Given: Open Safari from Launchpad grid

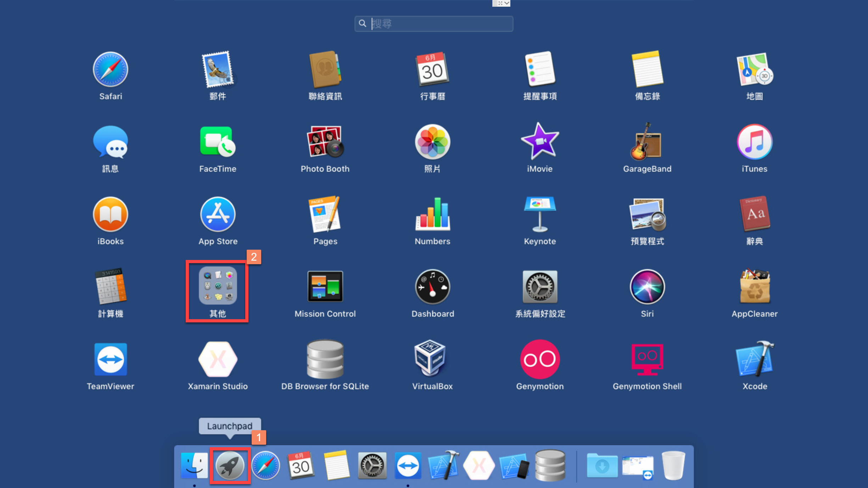Looking at the screenshot, I should click(x=111, y=70).
